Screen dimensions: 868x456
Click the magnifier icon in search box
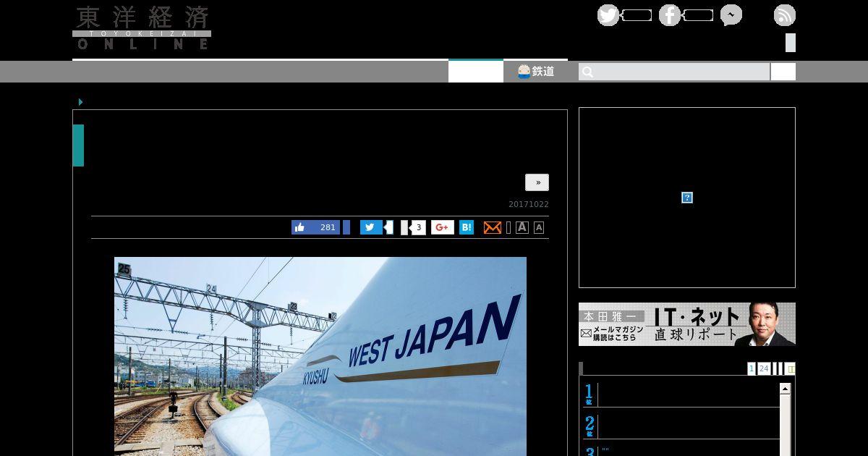(x=587, y=72)
